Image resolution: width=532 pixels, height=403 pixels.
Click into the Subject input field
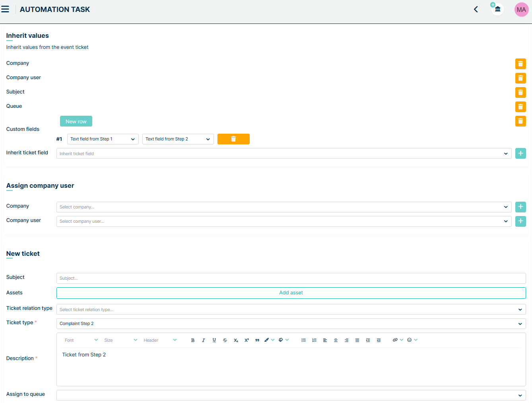click(x=291, y=278)
